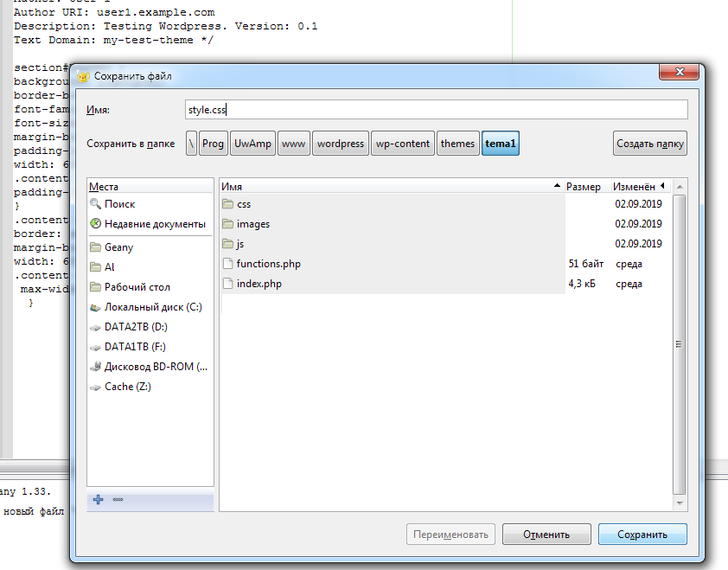Select the css folder in file list
Image resolution: width=728 pixels, height=570 pixels.
[x=243, y=204]
